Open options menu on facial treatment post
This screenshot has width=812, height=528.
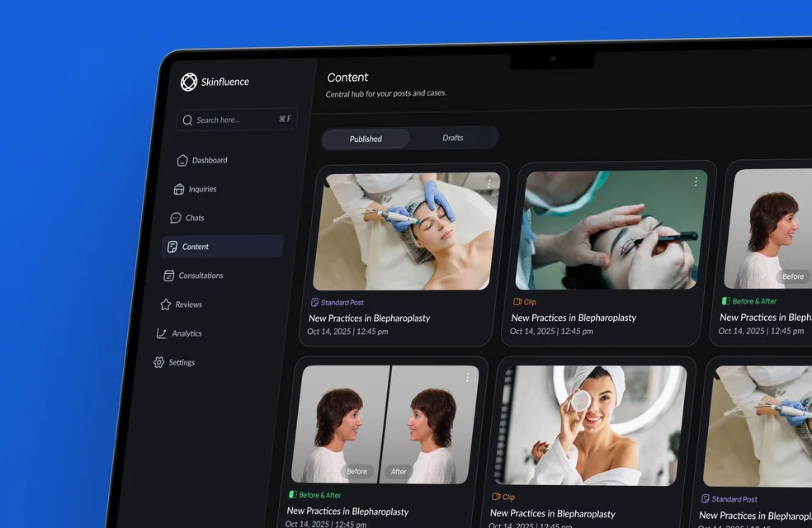[x=489, y=182]
